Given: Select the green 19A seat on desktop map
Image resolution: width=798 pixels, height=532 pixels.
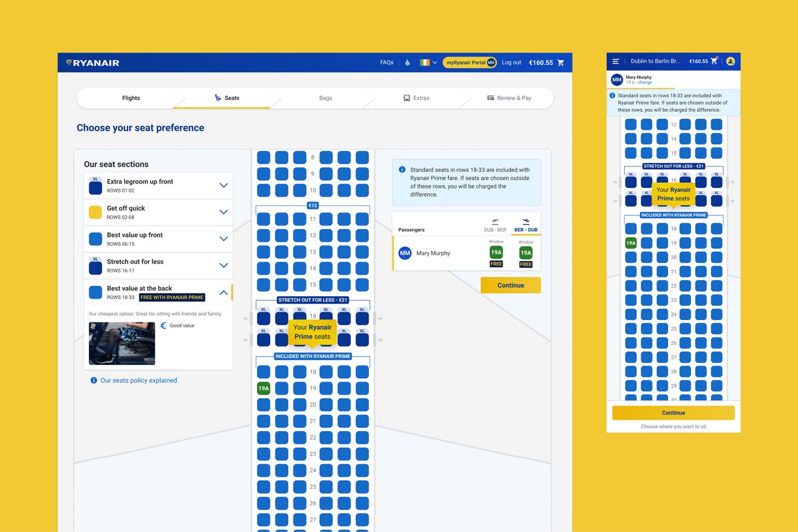Looking at the screenshot, I should click(x=263, y=388).
